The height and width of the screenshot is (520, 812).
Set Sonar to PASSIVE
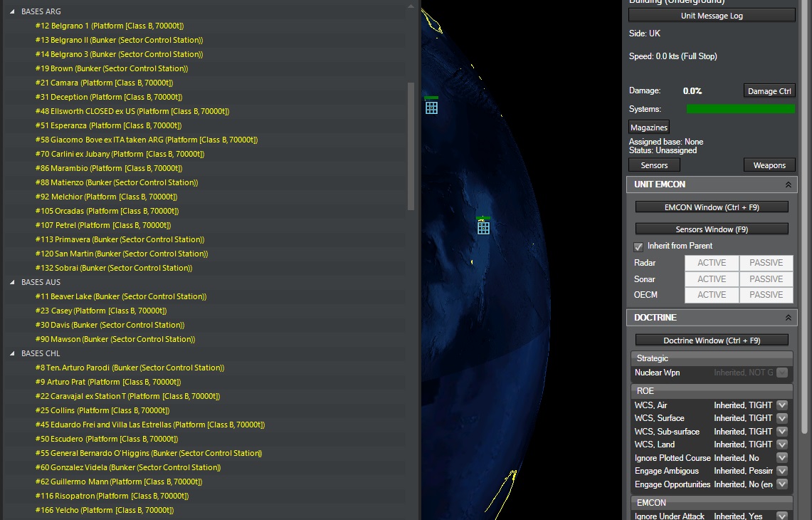[766, 279]
